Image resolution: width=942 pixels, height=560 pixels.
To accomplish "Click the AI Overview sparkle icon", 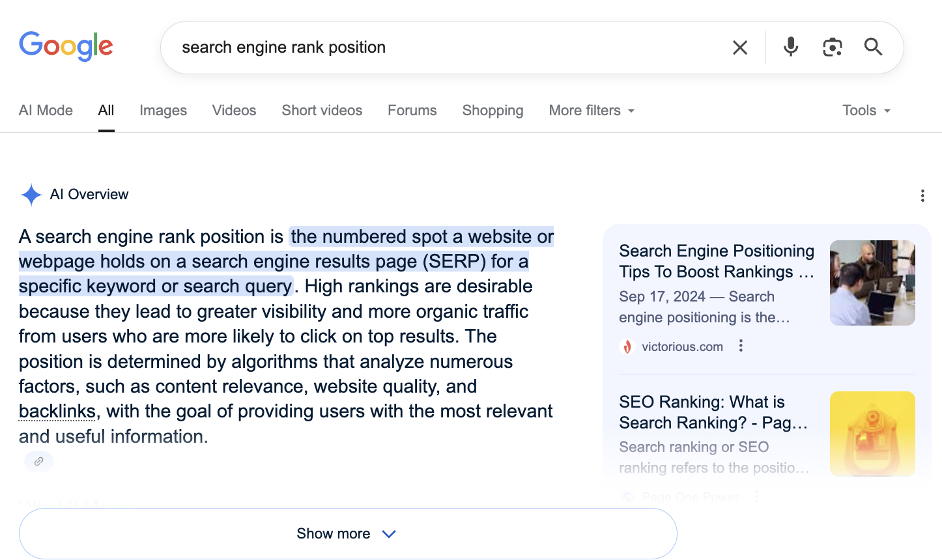I will (31, 195).
